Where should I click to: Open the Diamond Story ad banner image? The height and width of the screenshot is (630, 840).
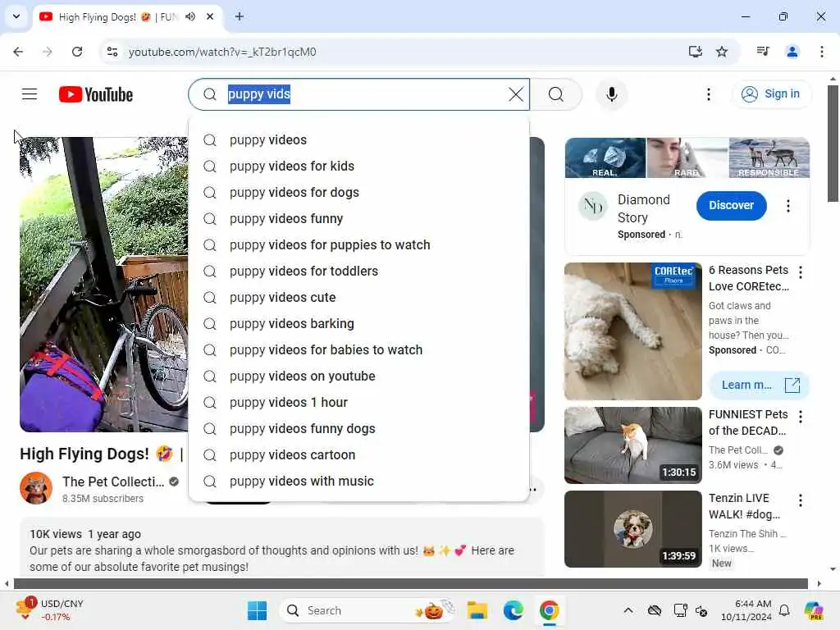click(687, 157)
